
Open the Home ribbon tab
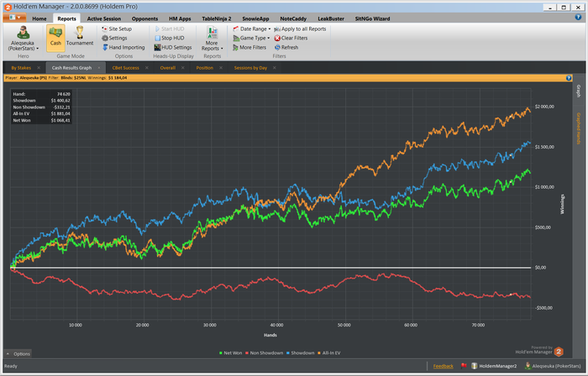[x=39, y=18]
